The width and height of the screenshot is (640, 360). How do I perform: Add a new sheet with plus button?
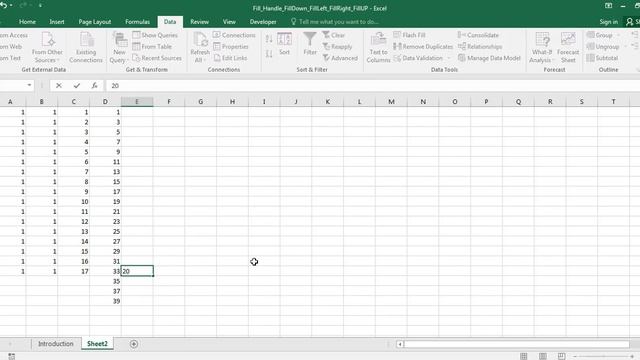tap(133, 344)
